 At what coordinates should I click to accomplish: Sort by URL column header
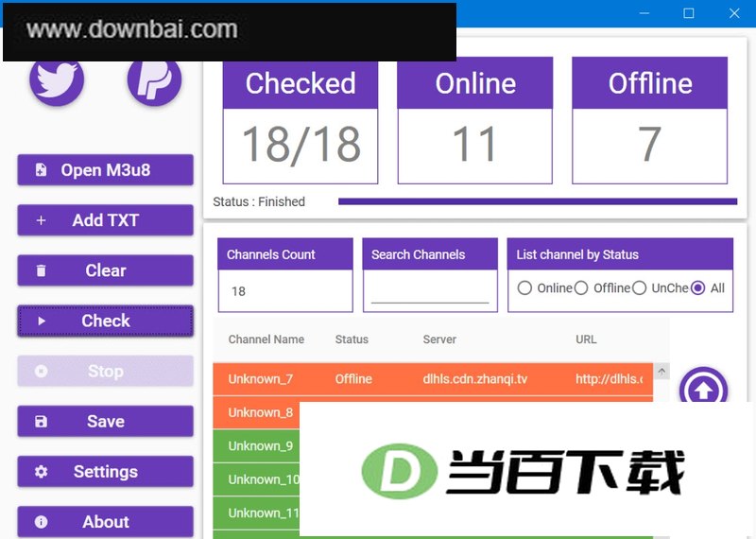click(586, 339)
